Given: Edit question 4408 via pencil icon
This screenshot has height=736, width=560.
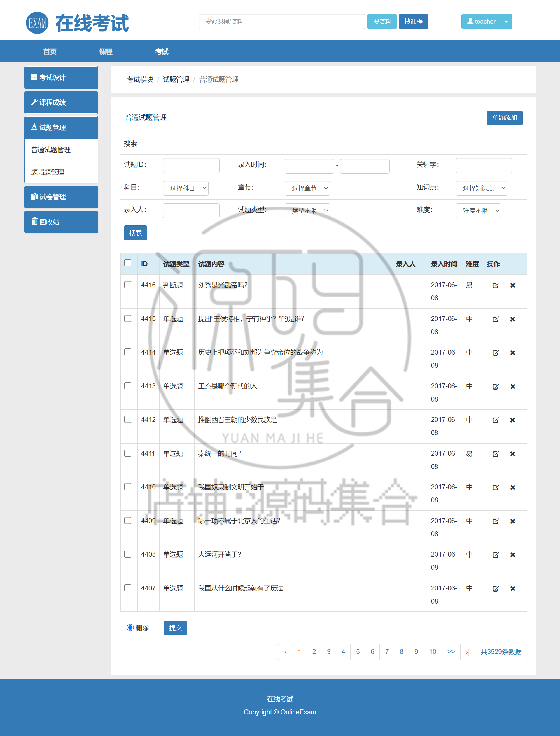Looking at the screenshot, I should (x=496, y=555).
